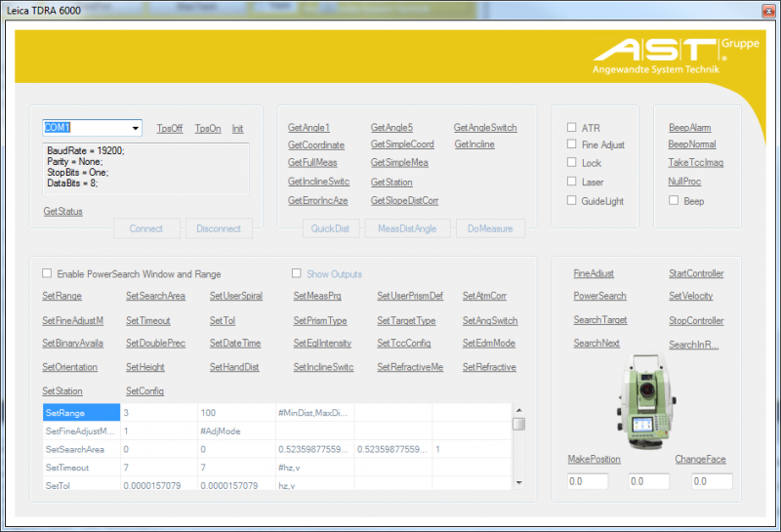Click the GetSlopeDistCorr link
This screenshot has height=532, width=781.
404,201
